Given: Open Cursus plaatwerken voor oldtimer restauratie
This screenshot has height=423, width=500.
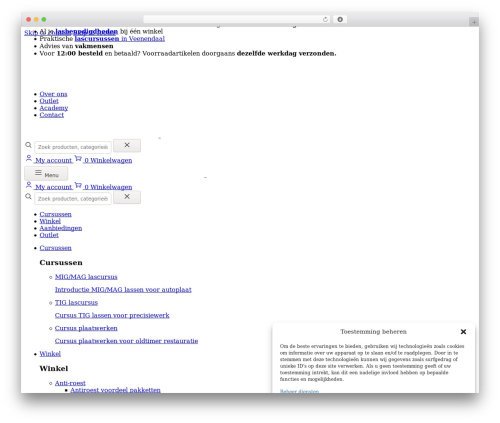Looking at the screenshot, I should click(126, 341).
